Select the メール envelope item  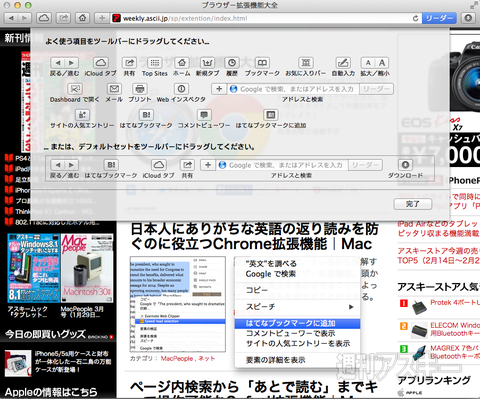pos(114,93)
